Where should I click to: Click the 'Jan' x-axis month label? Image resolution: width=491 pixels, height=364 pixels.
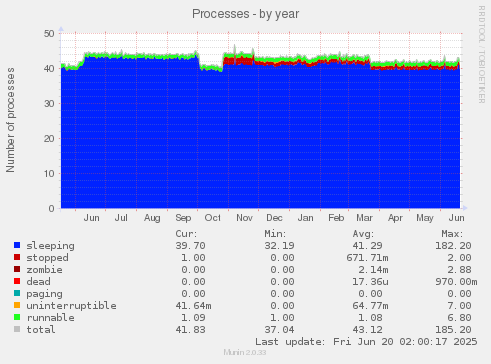point(305,218)
